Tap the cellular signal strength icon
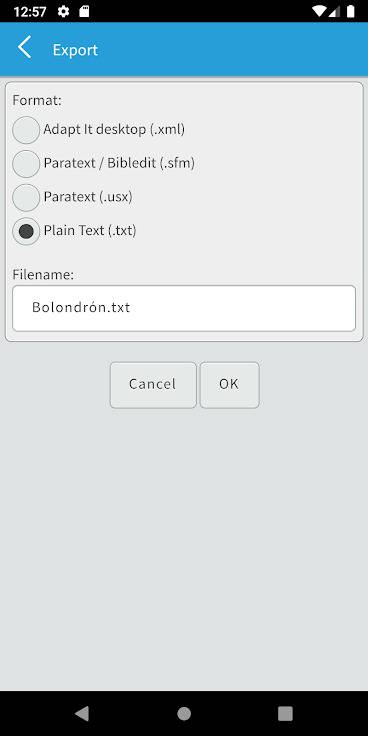 (334, 11)
